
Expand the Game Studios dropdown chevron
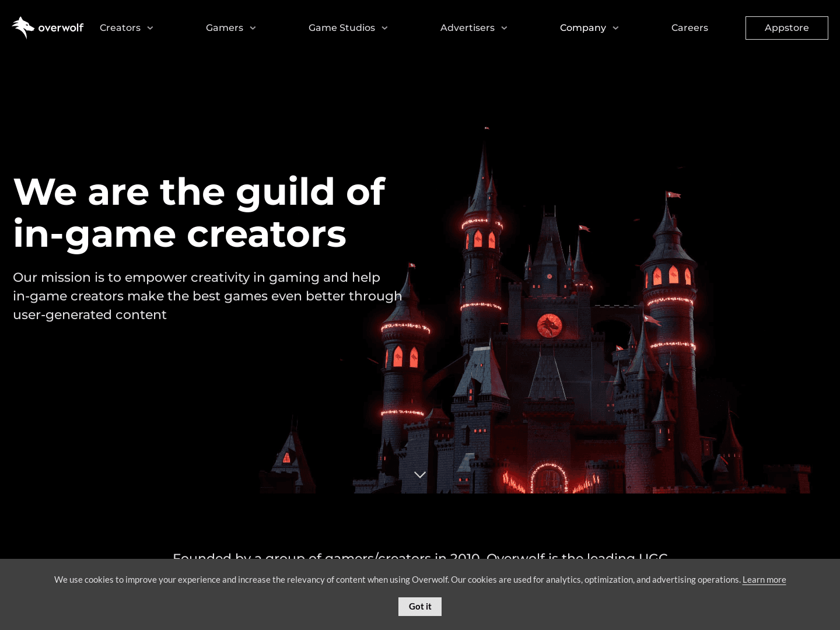[x=384, y=28]
